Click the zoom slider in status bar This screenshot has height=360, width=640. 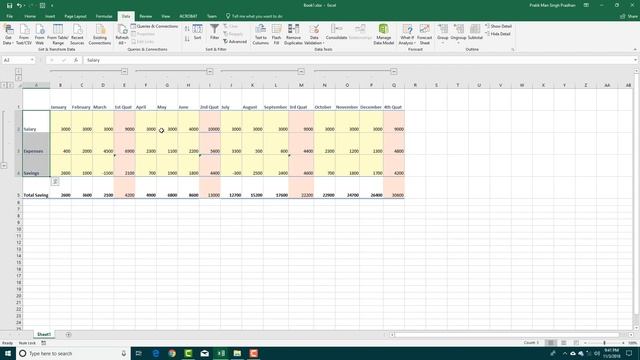pyautogui.click(x=604, y=343)
